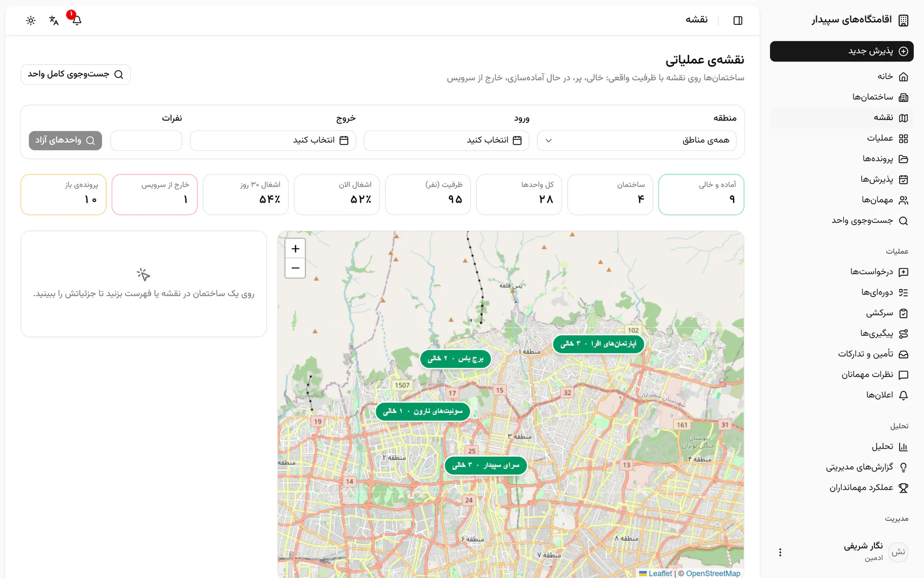The height and width of the screenshot is (578, 924).
Task: Zoom in on the map
Action: click(295, 249)
